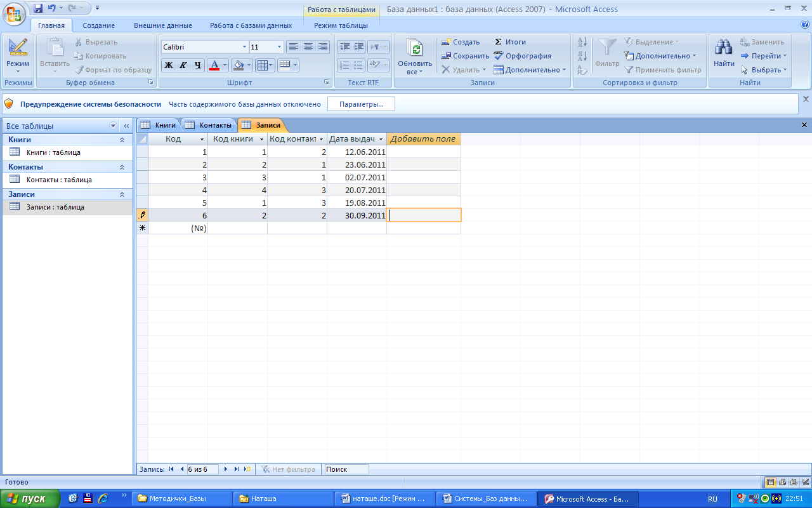The width and height of the screenshot is (812, 508).
Task: Click Итоги totals button
Action: coord(510,42)
